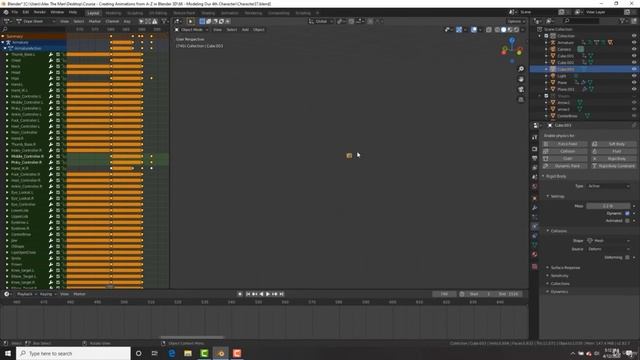Viewport: 640px width, 360px height.
Task: Toggle the Dynamic checkbox
Action: [627, 213]
